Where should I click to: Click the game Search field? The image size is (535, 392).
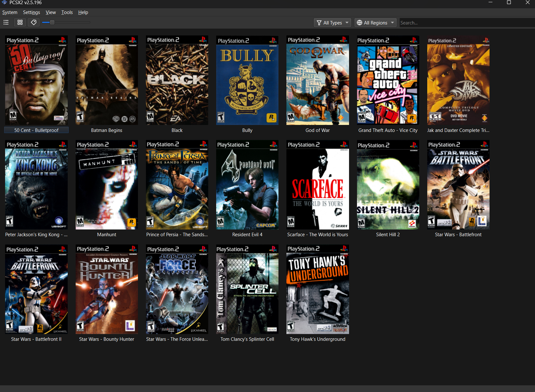[x=467, y=23]
